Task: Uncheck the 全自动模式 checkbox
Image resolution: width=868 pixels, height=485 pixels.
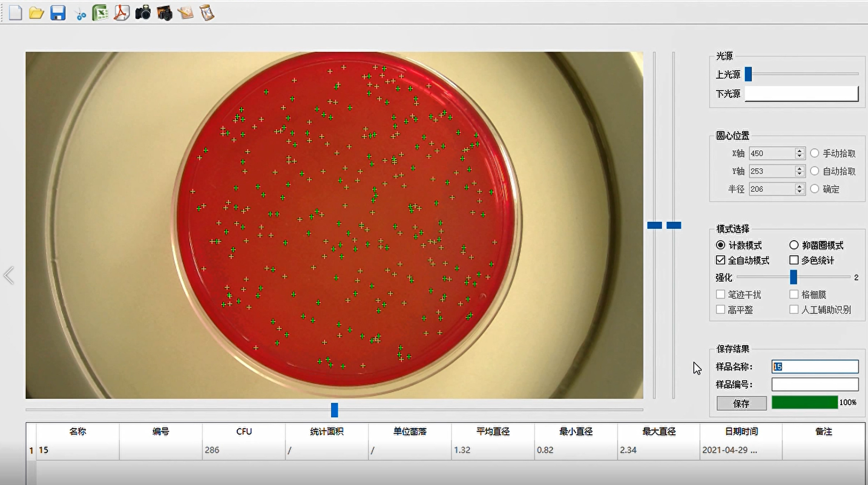Action: tap(720, 260)
